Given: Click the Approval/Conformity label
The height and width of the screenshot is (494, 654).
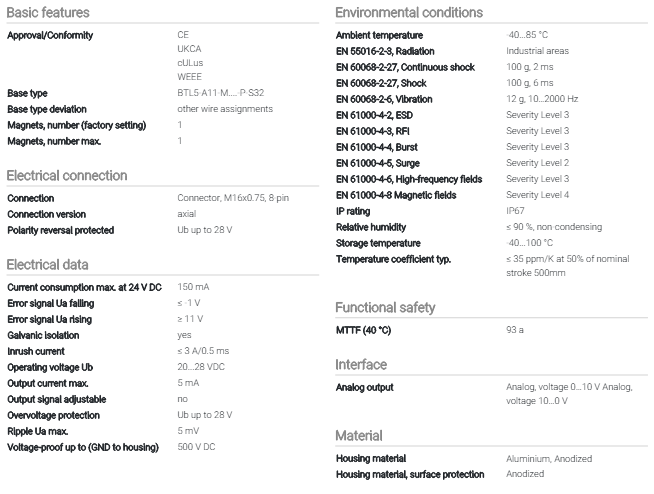Looking at the screenshot, I should [x=50, y=35].
